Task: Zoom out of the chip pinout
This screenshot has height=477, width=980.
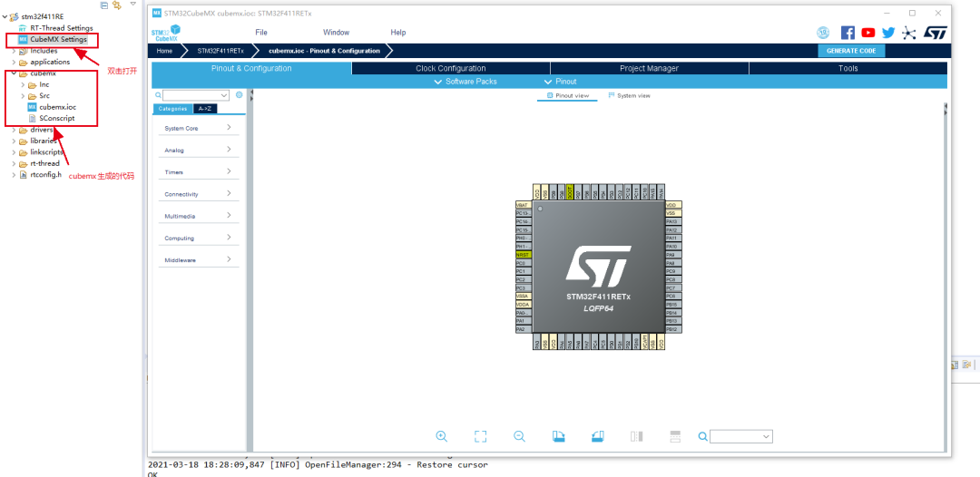Action: 519,436
